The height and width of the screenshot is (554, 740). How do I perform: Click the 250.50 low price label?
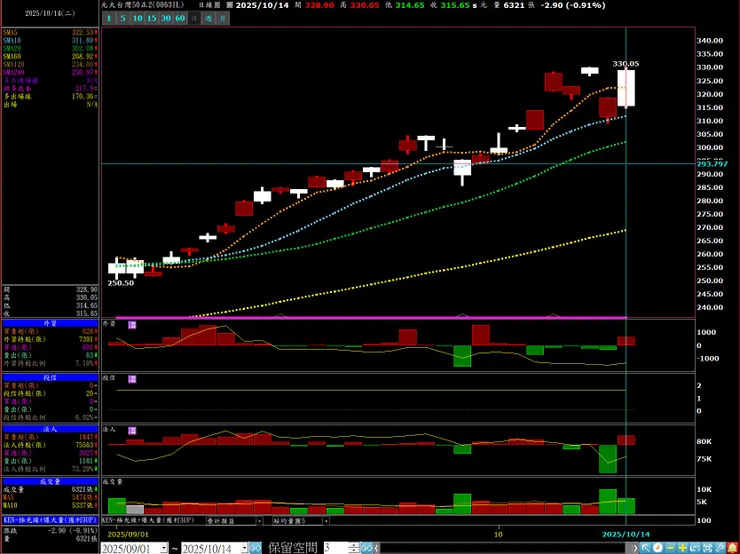pos(121,283)
